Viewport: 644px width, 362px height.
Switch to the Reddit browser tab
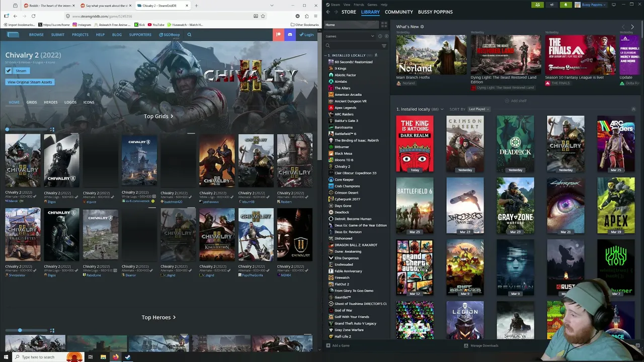coord(49,6)
